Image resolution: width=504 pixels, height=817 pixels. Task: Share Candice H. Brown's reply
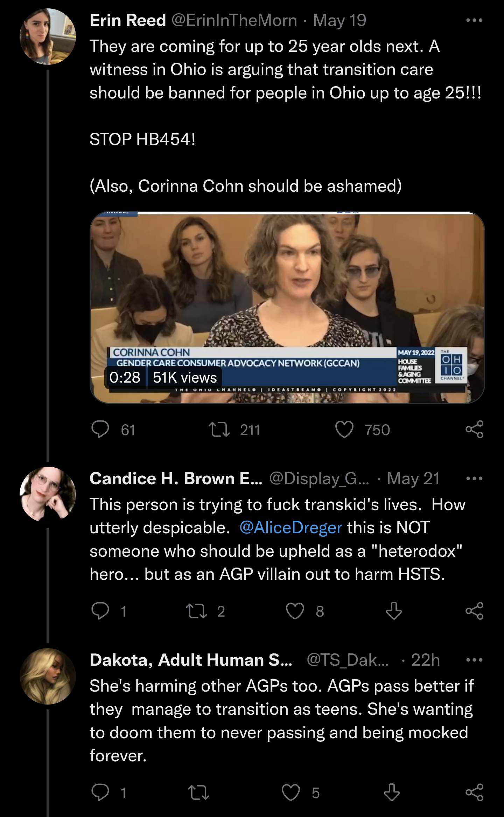pos(474,611)
